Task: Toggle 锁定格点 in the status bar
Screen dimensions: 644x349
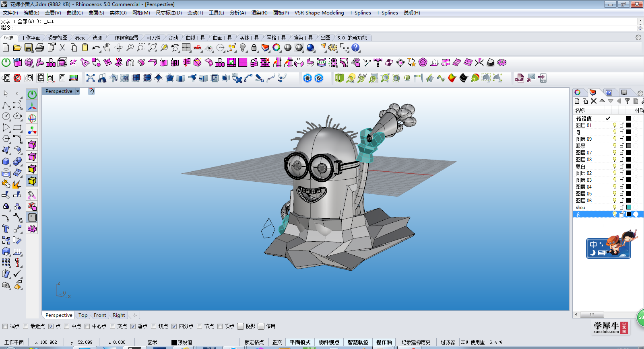Action: [x=254, y=342]
